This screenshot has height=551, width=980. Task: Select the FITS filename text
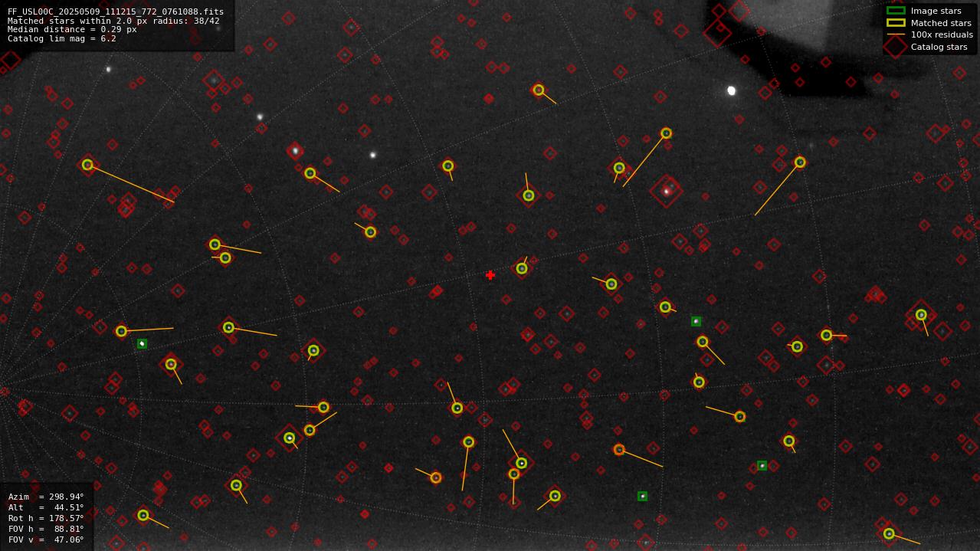tap(116, 11)
